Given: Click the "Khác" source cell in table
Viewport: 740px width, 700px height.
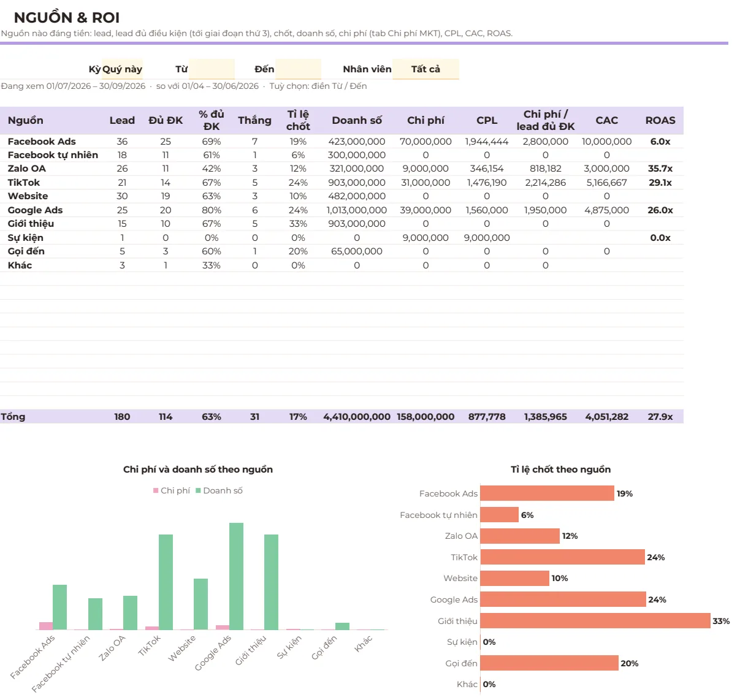Looking at the screenshot, I should click(x=20, y=265).
